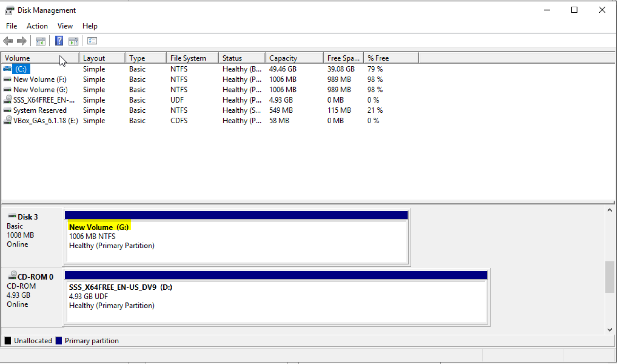Minimize the Disk Management window
617x364 pixels.
click(x=547, y=10)
